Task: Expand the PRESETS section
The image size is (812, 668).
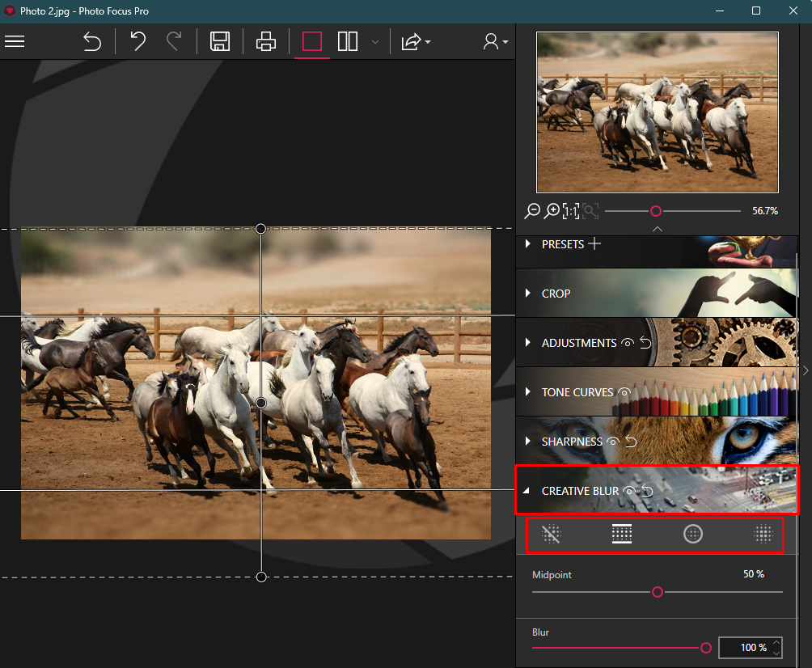Action: tap(527, 243)
